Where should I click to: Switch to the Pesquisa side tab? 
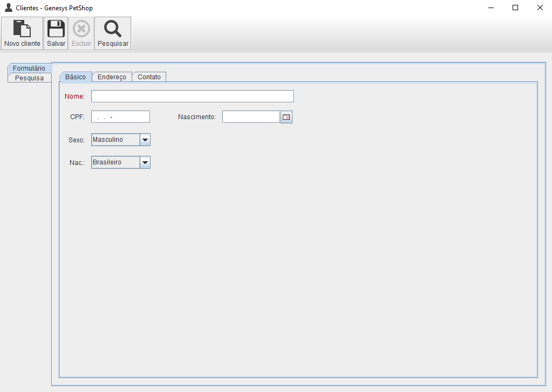[x=29, y=78]
